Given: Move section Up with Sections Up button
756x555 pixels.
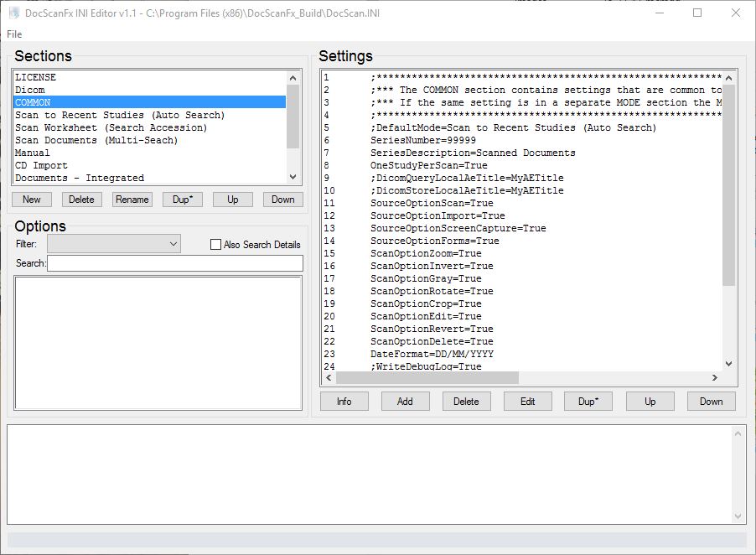Looking at the screenshot, I should [232, 200].
